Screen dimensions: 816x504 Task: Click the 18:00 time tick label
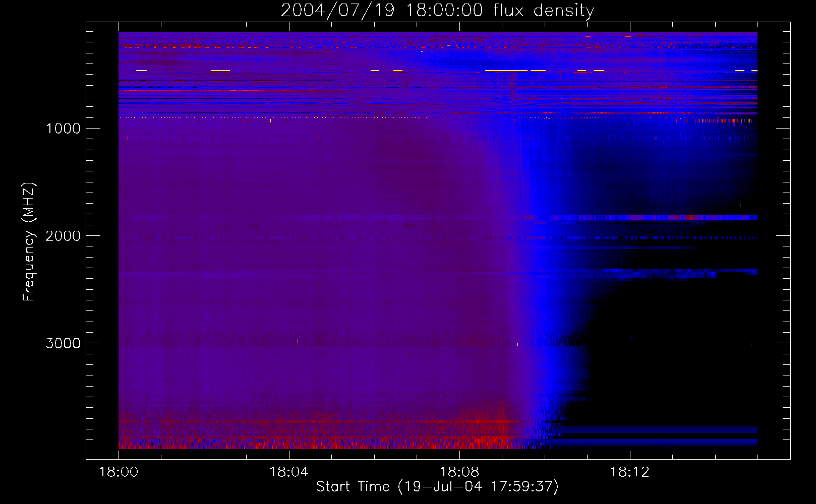tap(119, 472)
